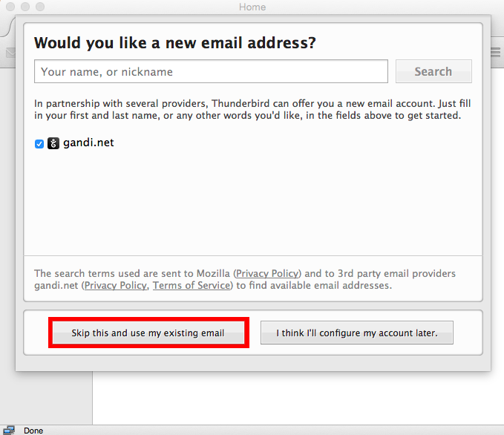Click the window close button in title bar
504x435 pixels.
[10, 7]
